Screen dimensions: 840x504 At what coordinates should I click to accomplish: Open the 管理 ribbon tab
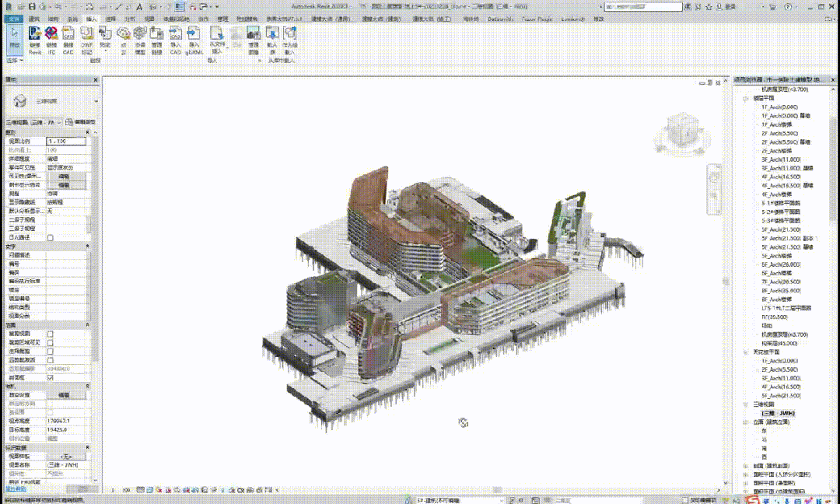point(222,17)
